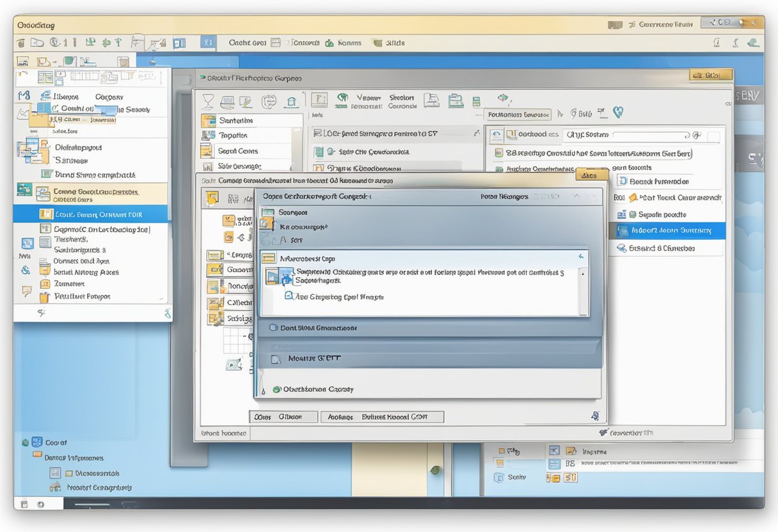Image resolution: width=778 pixels, height=532 pixels.
Task: Open the Cnaht Gpei menu
Action: (x=248, y=43)
